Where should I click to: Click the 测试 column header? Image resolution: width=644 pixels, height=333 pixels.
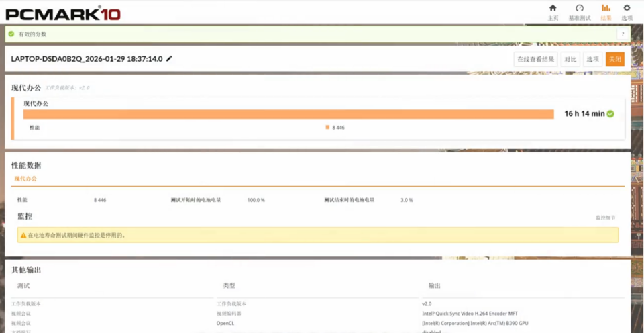pyautogui.click(x=23, y=285)
